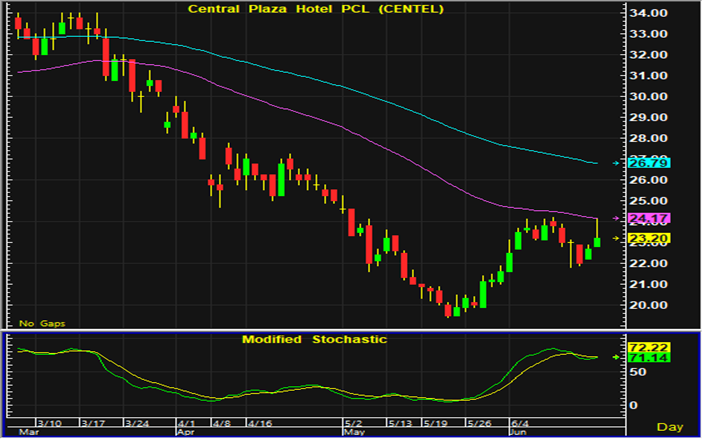This screenshot has width=703, height=439.
Task: Click the 31.00 price axis label
Action: pos(648,76)
